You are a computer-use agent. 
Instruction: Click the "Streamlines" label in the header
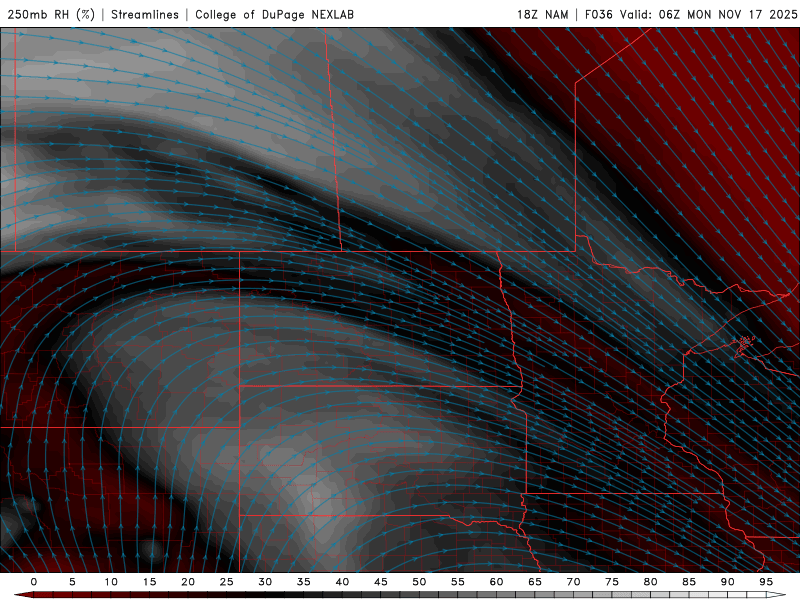click(145, 14)
